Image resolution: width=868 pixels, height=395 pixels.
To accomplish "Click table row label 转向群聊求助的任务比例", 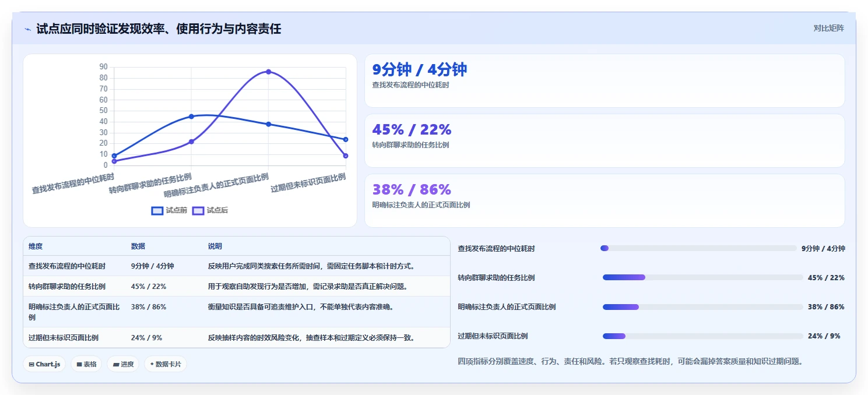I will (67, 287).
